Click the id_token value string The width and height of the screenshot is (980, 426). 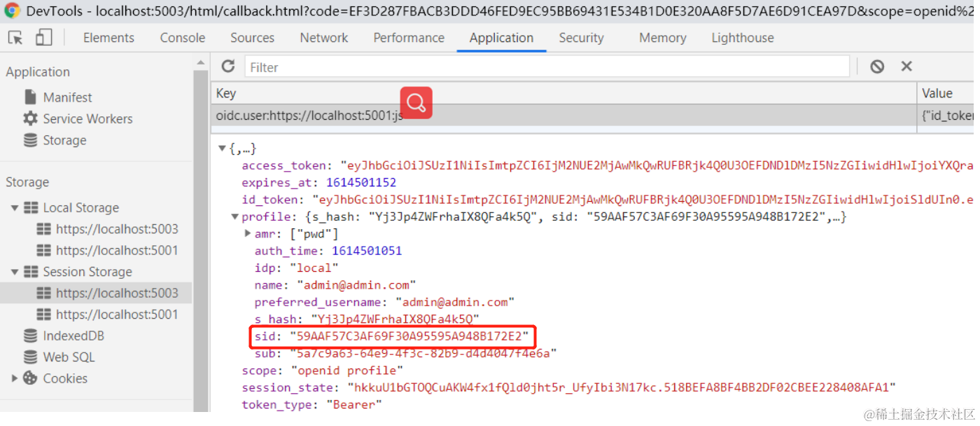pyautogui.click(x=644, y=200)
